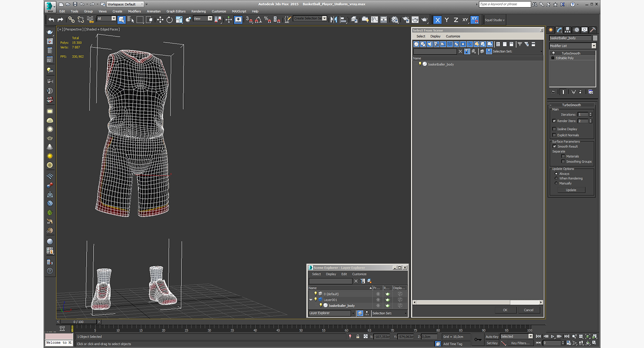The image size is (644, 348).
Task: Choose the Select Object tool
Action: [121, 20]
